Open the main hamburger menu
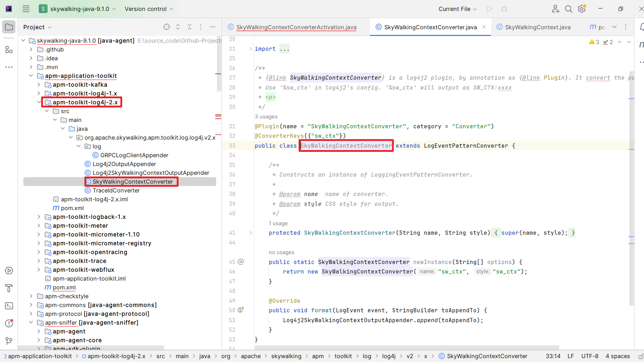This screenshot has width=644, height=362. [26, 9]
